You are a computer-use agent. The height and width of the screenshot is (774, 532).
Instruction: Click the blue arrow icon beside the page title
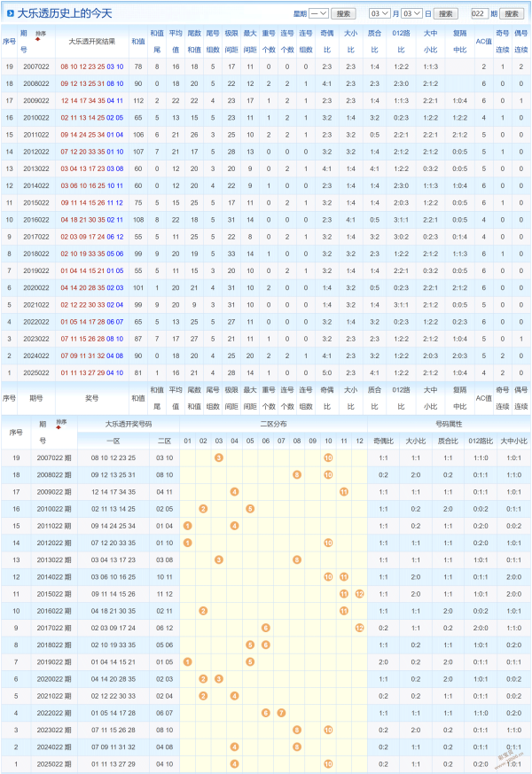pos(11,13)
